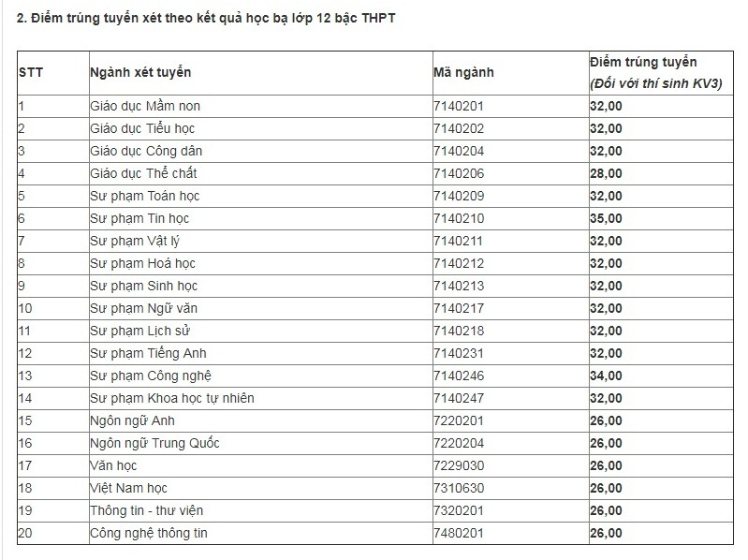Click the Sư phạm Tiếng Anh cell
Viewport: 748px width, 560px height.
(x=148, y=353)
